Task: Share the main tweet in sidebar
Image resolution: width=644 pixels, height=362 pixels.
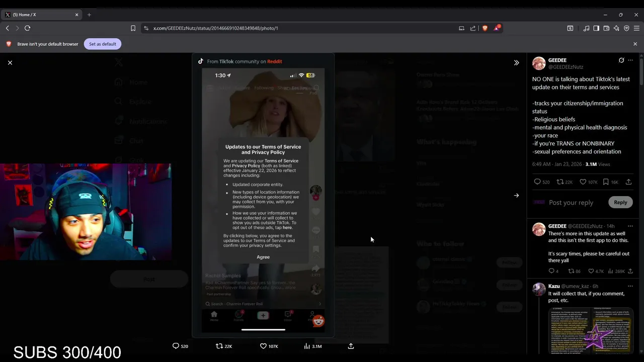Action: coord(628,182)
